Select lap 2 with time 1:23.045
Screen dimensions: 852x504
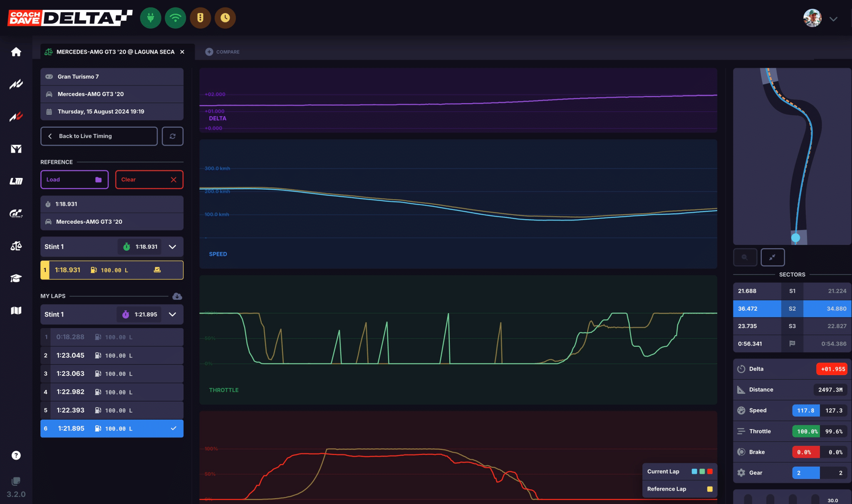(112, 356)
